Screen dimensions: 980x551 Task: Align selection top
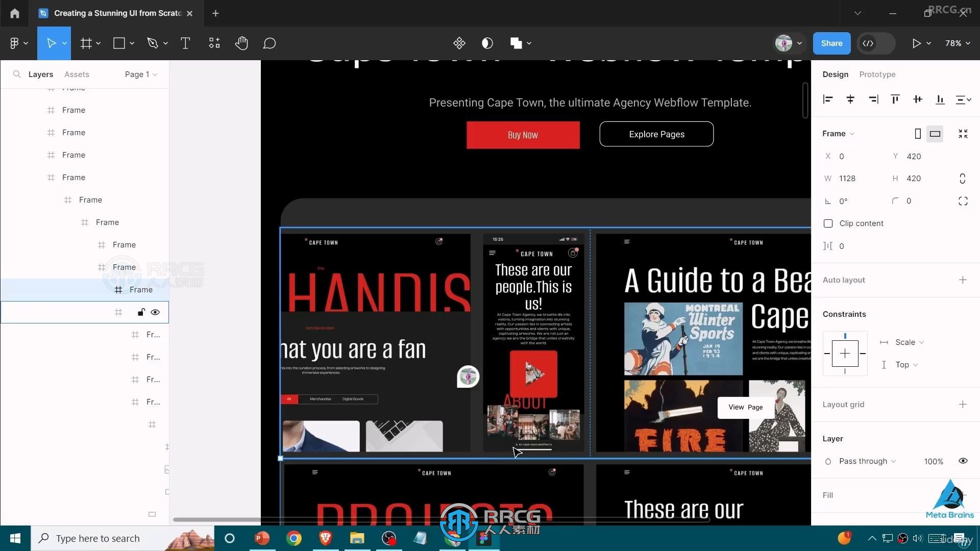(x=895, y=99)
